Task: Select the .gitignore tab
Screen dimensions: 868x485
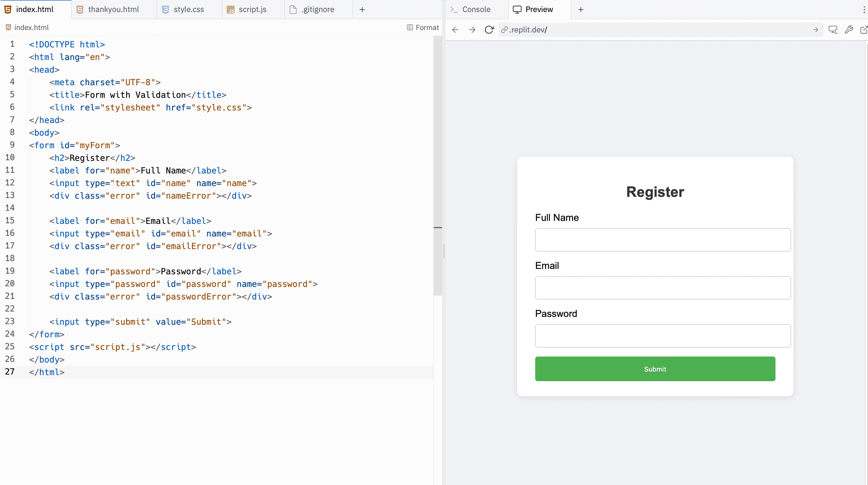Action: 318,9
